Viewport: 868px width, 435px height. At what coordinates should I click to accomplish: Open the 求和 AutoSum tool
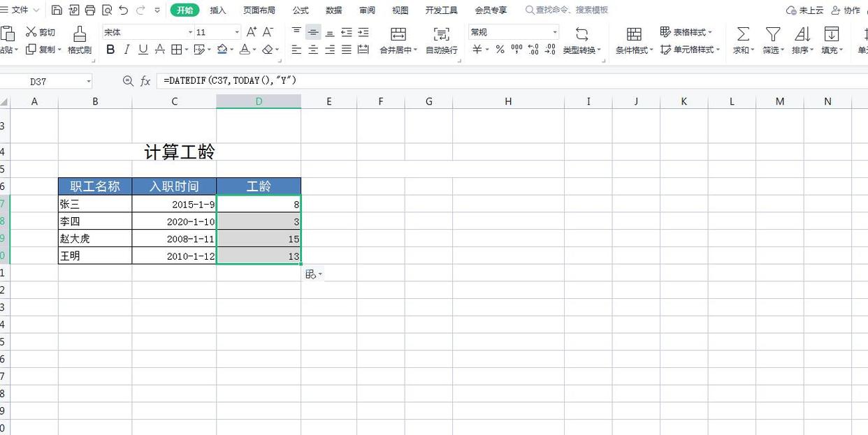pos(743,38)
